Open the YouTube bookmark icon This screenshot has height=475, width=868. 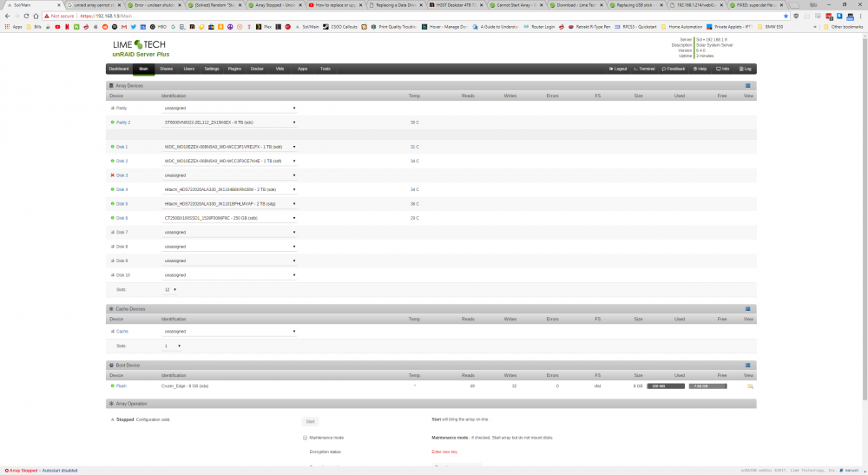57,27
